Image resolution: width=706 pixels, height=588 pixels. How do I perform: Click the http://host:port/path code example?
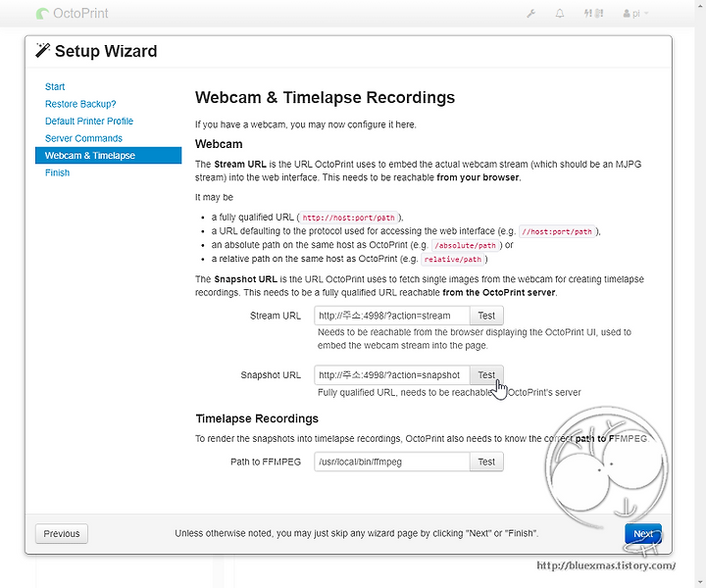coord(348,218)
